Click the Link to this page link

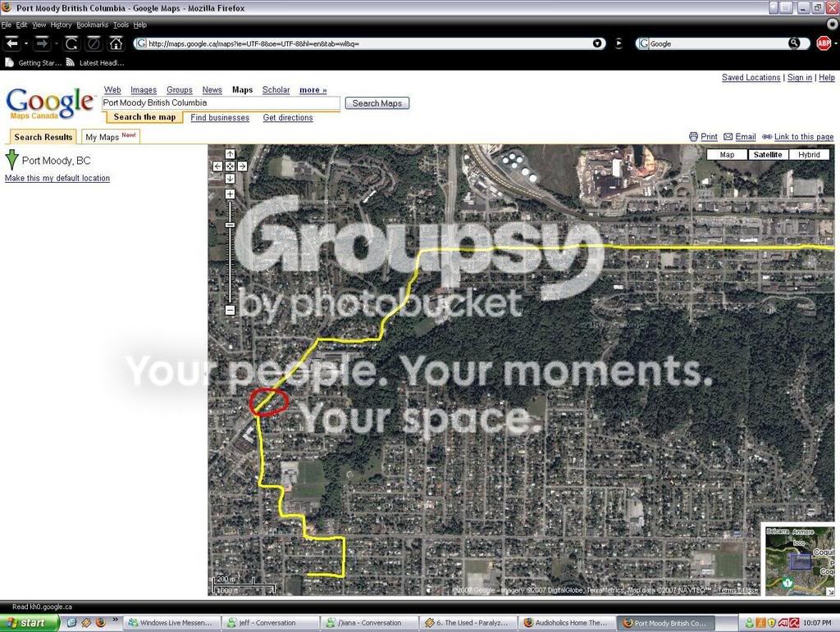pyautogui.click(x=804, y=137)
